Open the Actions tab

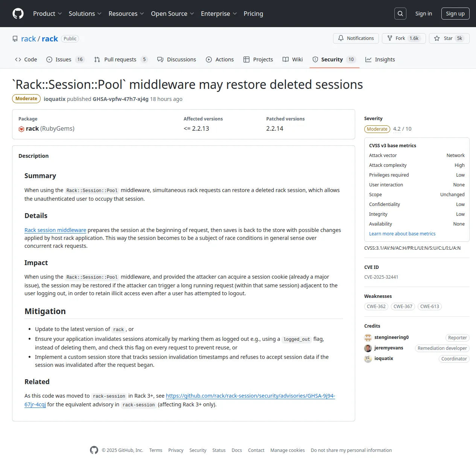pos(220,60)
